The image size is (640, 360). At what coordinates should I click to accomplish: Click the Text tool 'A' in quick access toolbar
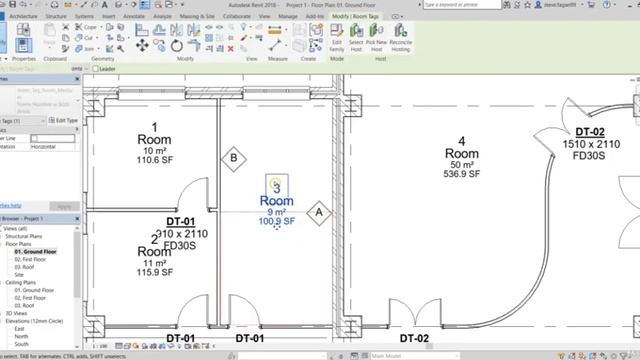[x=104, y=5]
